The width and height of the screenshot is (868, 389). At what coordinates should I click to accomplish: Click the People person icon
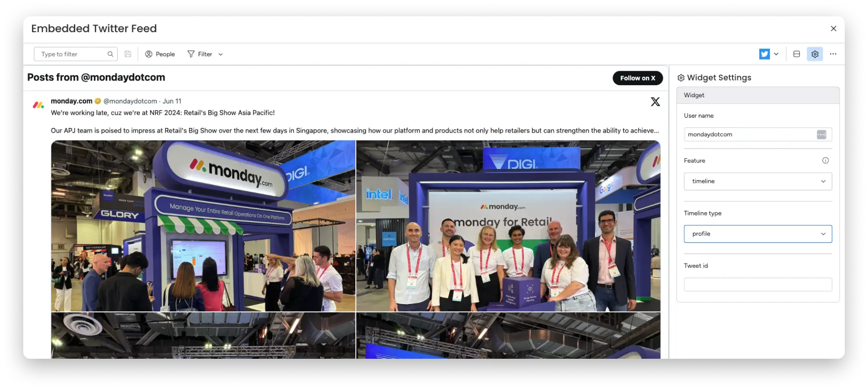(149, 54)
